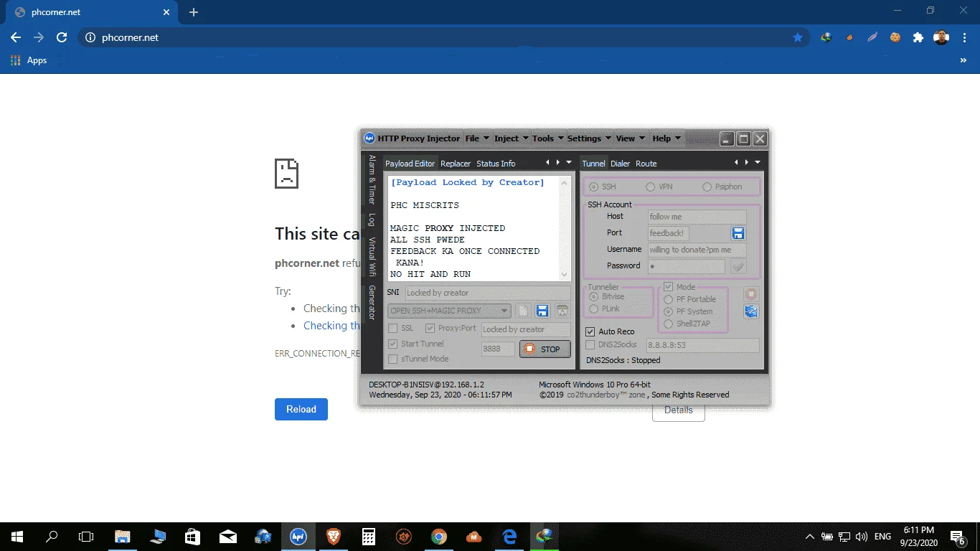Open Brave browser from the taskbar

click(x=334, y=536)
